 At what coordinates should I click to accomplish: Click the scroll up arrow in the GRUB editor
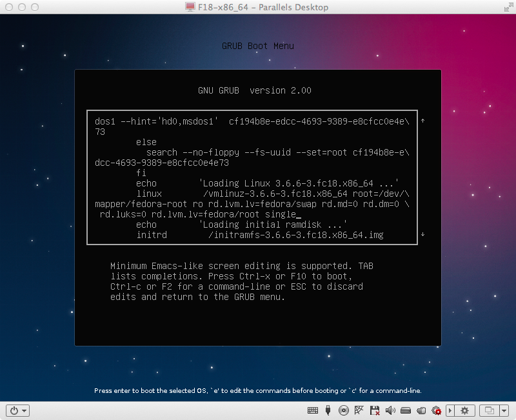(423, 121)
